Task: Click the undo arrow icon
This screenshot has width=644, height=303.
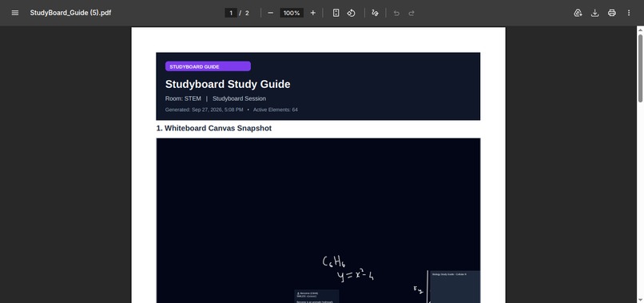Action: pos(396,13)
